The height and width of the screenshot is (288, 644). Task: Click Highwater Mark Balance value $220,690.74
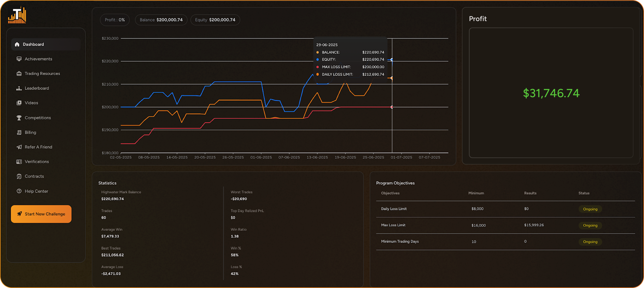pos(113,199)
